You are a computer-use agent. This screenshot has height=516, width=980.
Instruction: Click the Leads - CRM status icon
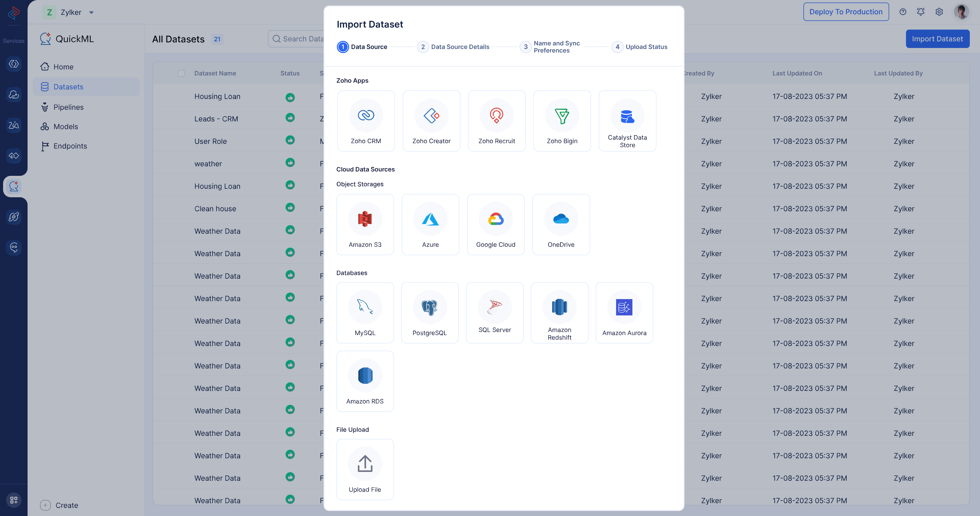(290, 118)
